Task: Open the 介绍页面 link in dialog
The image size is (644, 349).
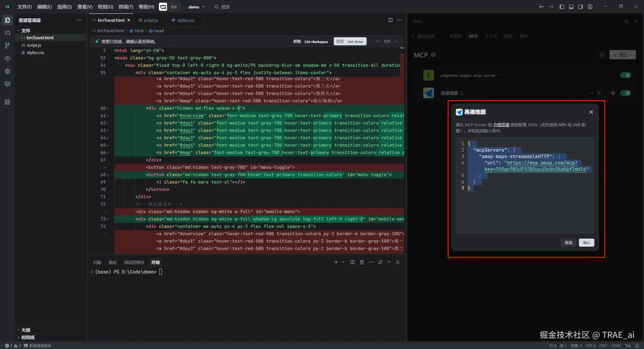Action: pyautogui.click(x=501, y=125)
